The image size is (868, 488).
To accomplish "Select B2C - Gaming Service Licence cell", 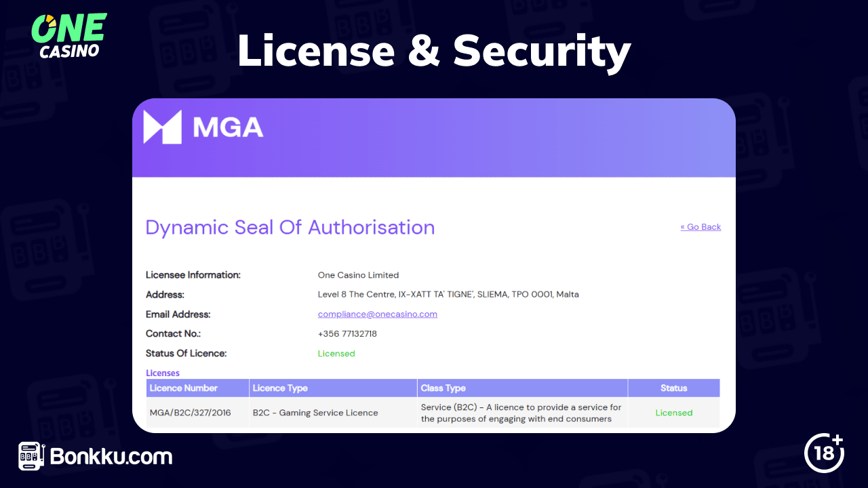I will [x=333, y=413].
